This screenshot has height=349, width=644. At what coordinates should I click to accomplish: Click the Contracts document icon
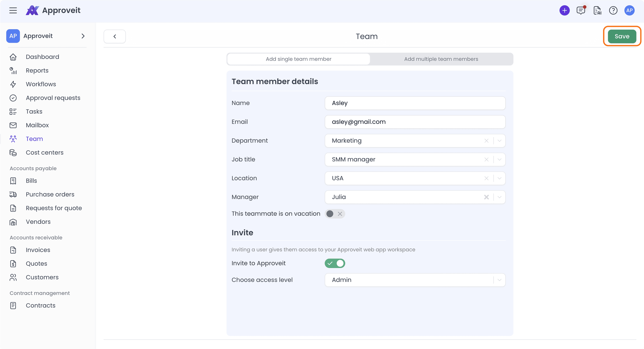click(x=13, y=305)
